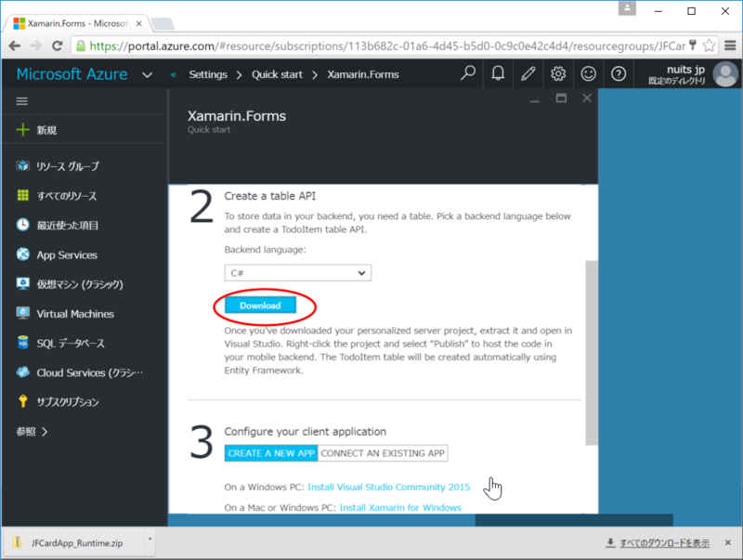Expand 参照 browse chevron
The height and width of the screenshot is (560, 743).
click(x=45, y=432)
